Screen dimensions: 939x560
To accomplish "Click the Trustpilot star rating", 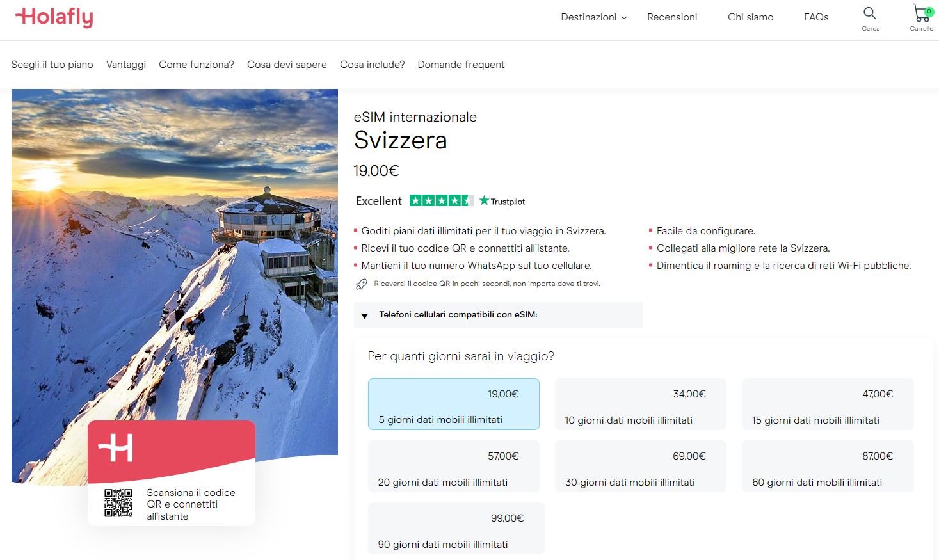I will tap(441, 201).
